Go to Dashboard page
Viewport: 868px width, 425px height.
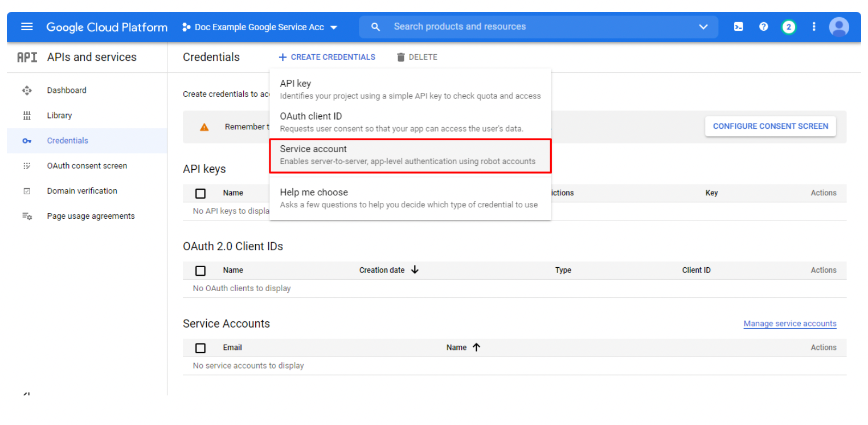point(67,90)
